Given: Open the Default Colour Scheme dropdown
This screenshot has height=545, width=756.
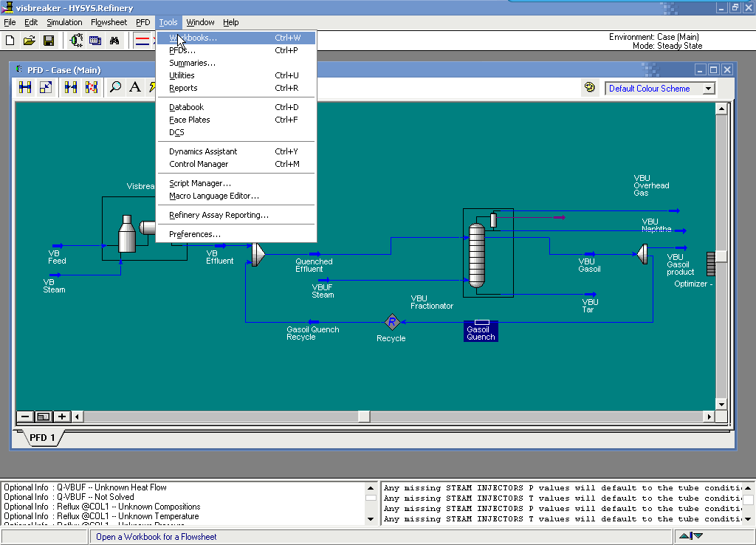Looking at the screenshot, I should pyautogui.click(x=708, y=89).
